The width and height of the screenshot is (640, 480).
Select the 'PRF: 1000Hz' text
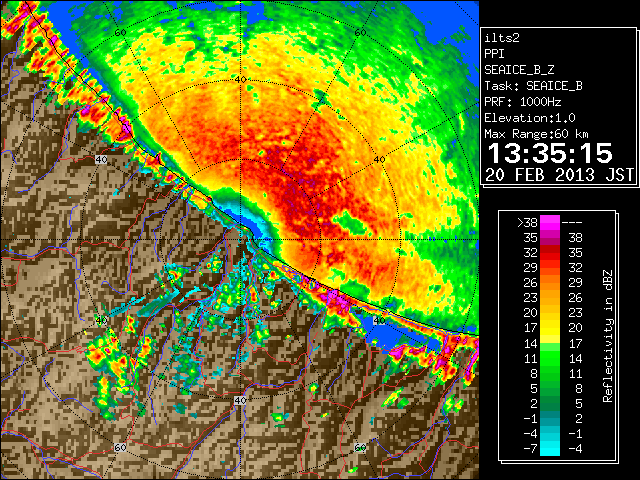tap(522, 102)
